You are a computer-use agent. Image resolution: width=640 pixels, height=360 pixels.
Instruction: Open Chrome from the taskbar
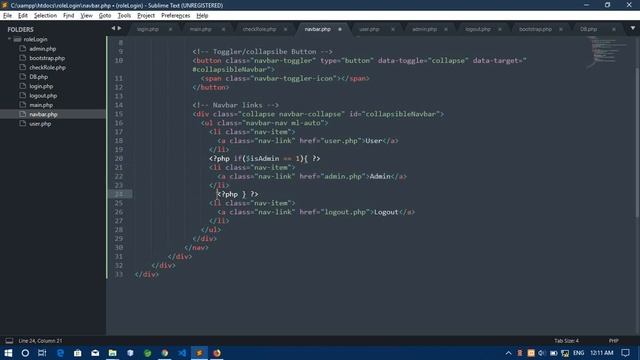(x=164, y=353)
